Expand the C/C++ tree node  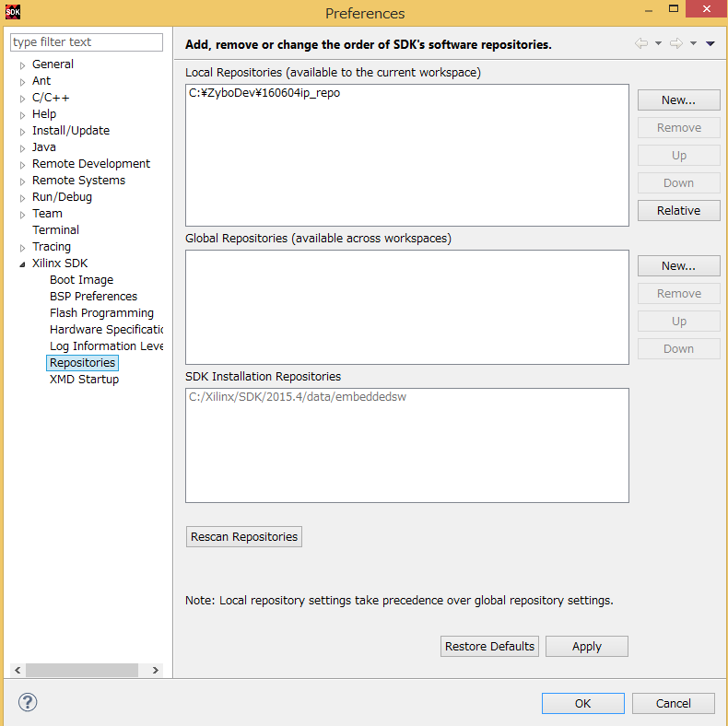click(22, 99)
